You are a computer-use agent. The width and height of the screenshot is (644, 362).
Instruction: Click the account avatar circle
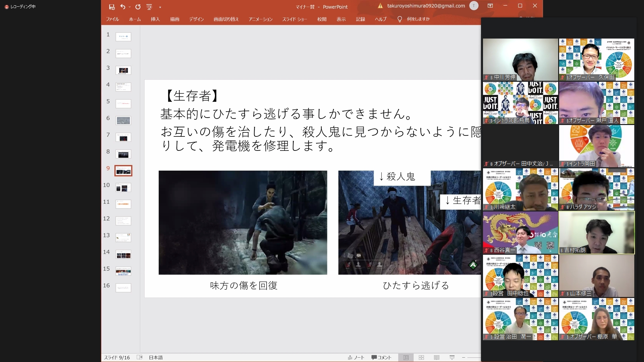tap(474, 6)
